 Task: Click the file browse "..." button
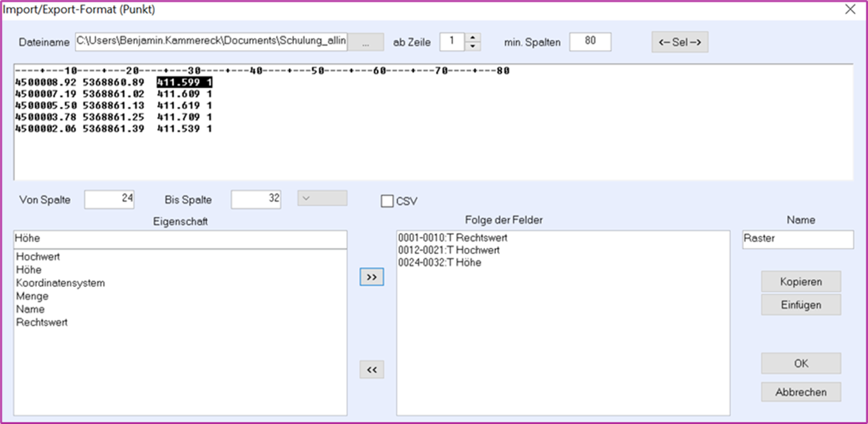[x=366, y=42]
